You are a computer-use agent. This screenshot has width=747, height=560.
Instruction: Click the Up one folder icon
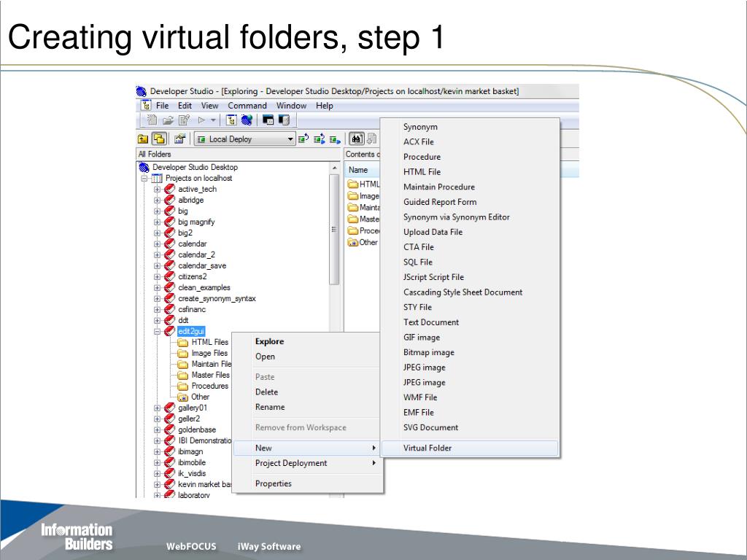click(x=143, y=139)
